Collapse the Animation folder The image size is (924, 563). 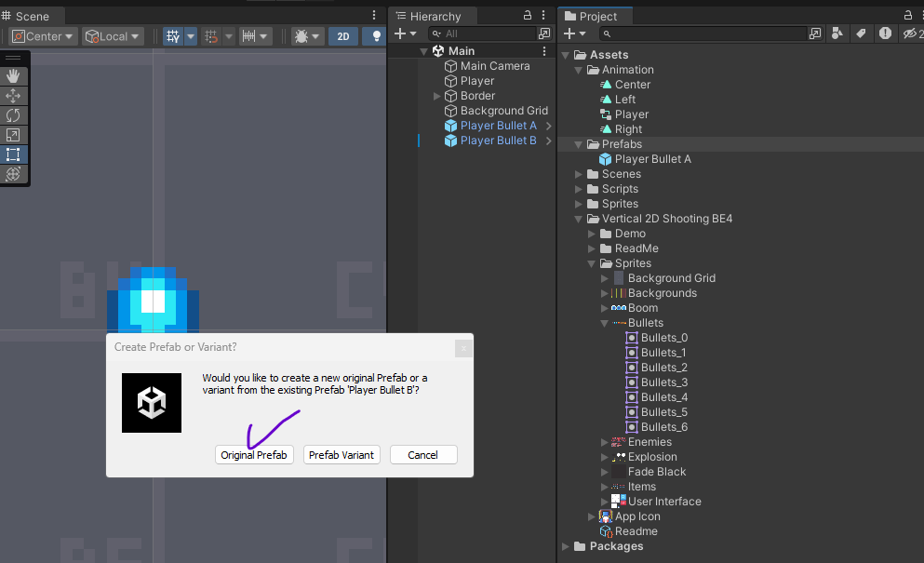[578, 70]
